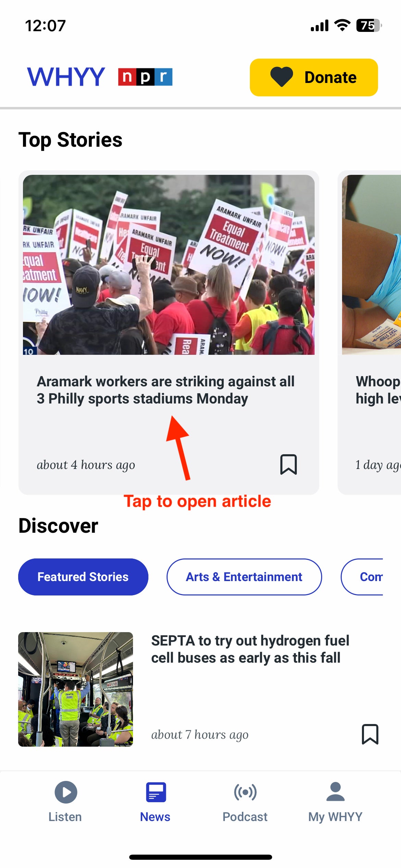Tap the News tab icon

pos(156,792)
